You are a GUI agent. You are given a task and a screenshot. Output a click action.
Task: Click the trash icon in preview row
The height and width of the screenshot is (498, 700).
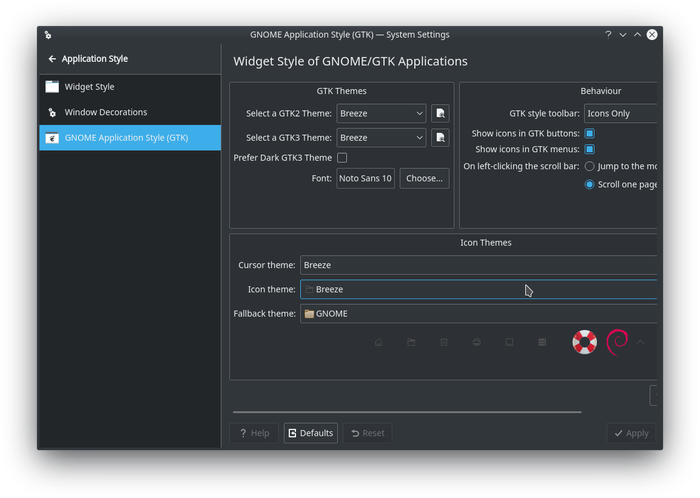coord(444,342)
